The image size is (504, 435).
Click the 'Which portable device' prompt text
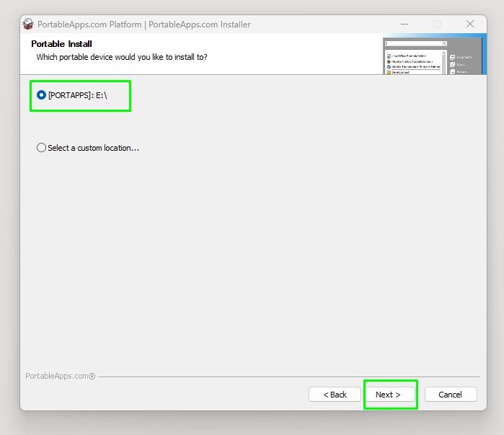click(x=122, y=57)
